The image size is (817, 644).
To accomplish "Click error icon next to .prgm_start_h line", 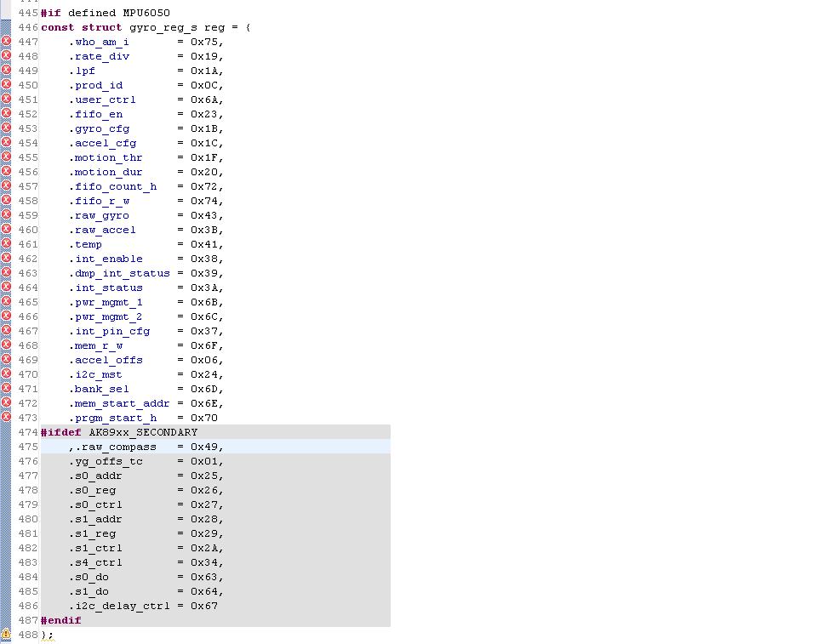I will click(6, 417).
